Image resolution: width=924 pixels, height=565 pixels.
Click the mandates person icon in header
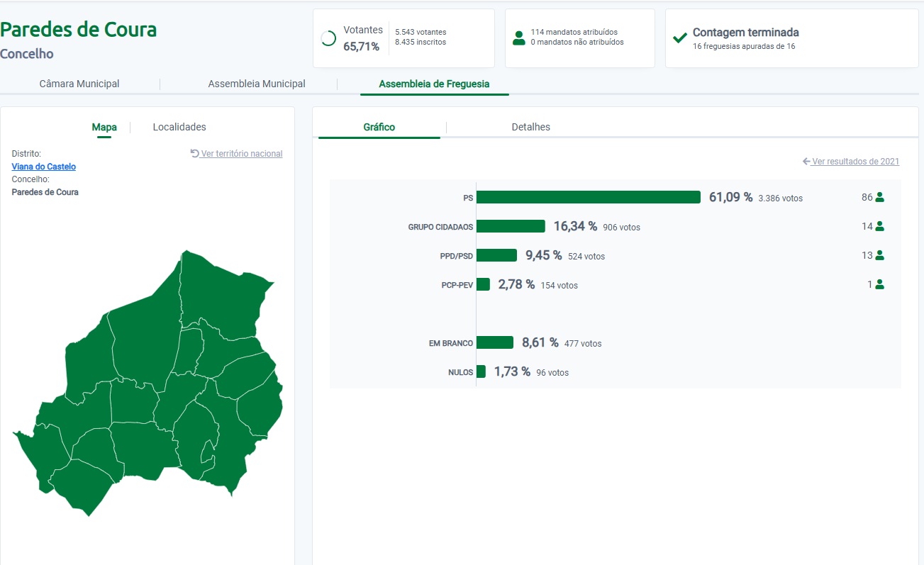(x=519, y=38)
